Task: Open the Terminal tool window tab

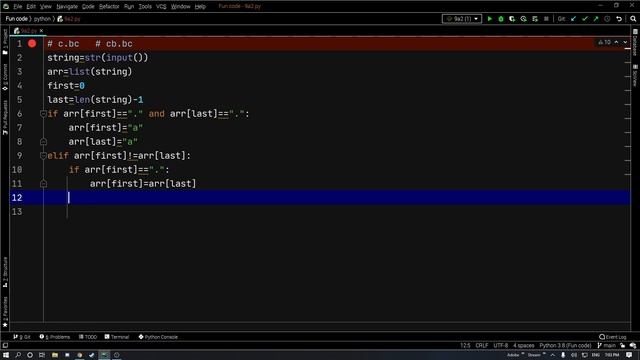Action: coord(117,337)
